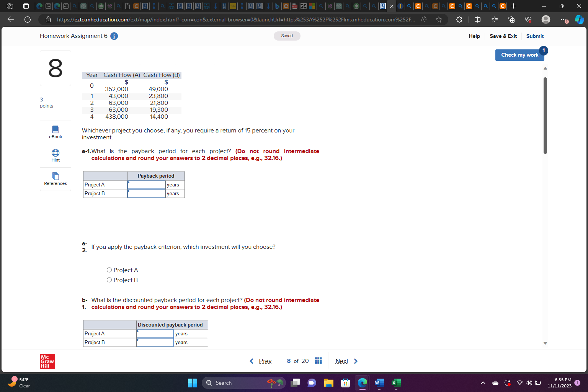This screenshot has height=392, width=588.
Task: Click cash flow value 438,000
Action: [x=117, y=117]
